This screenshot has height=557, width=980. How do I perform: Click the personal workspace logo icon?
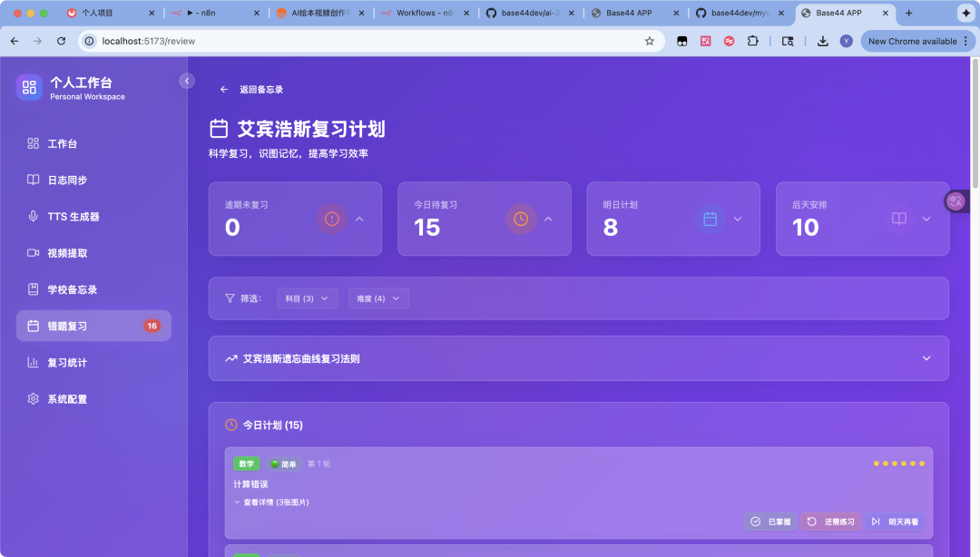click(x=29, y=87)
